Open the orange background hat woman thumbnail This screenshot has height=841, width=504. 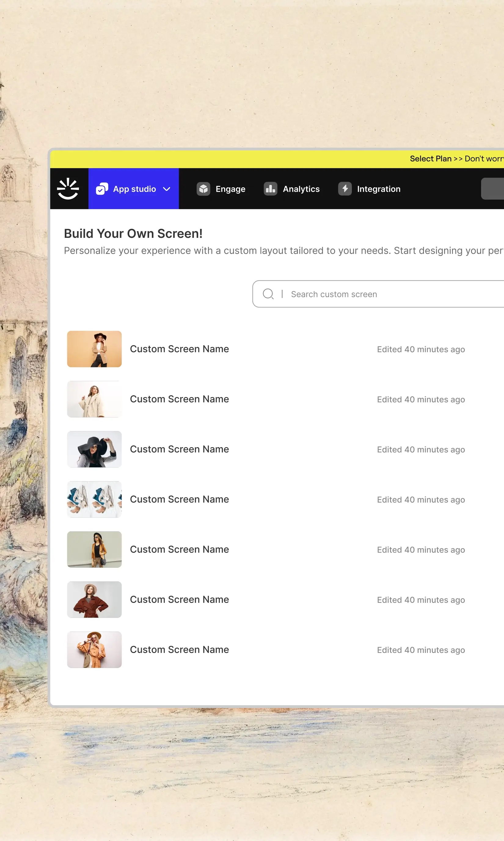coord(94,349)
